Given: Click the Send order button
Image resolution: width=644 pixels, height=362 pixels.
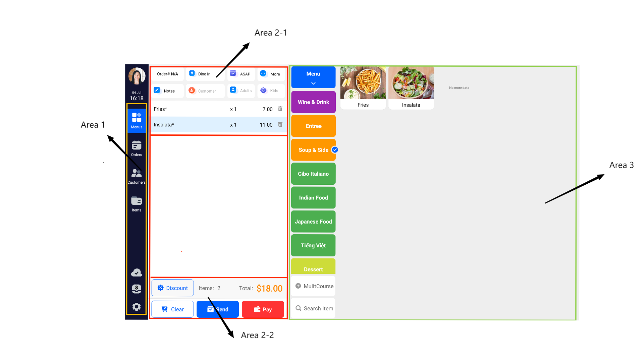Looking at the screenshot, I should pos(218,309).
